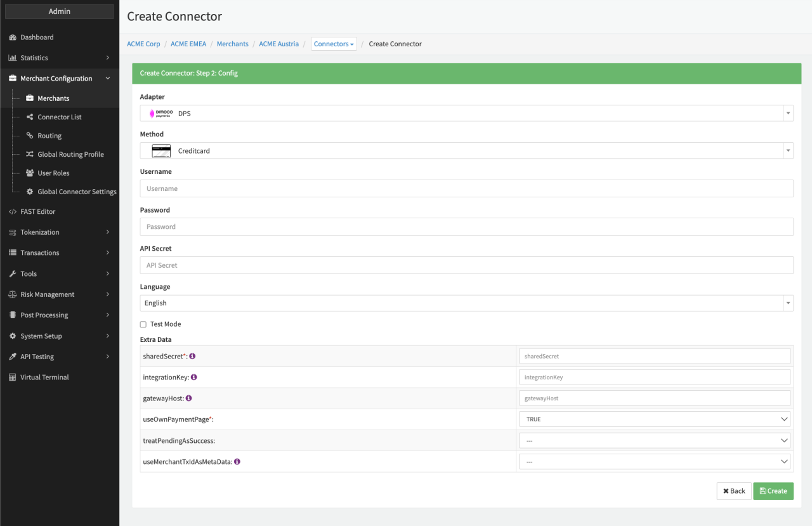Screen dimensions: 812x526
Task: Click the gatewayHost info icon
Action: click(x=189, y=398)
